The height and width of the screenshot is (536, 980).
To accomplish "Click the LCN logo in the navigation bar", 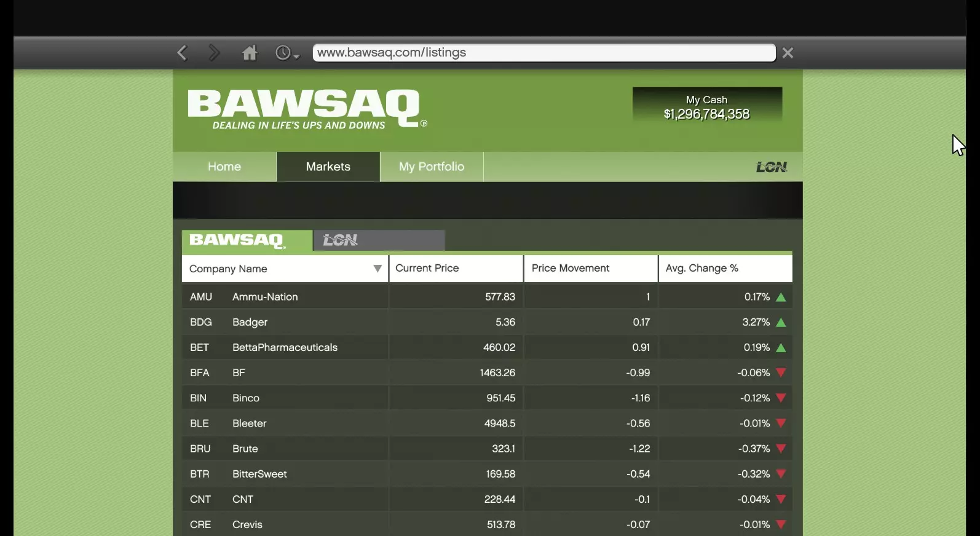I will [x=772, y=167].
